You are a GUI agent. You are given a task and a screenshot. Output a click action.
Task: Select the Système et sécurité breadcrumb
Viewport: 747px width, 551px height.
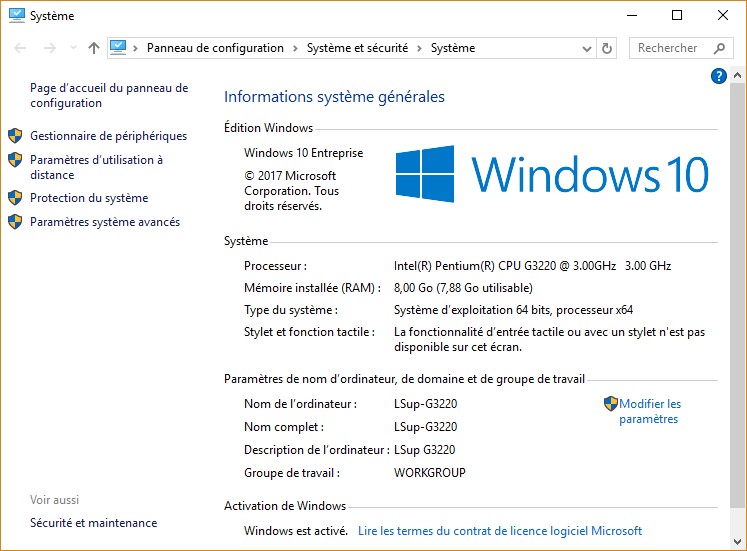[357, 48]
